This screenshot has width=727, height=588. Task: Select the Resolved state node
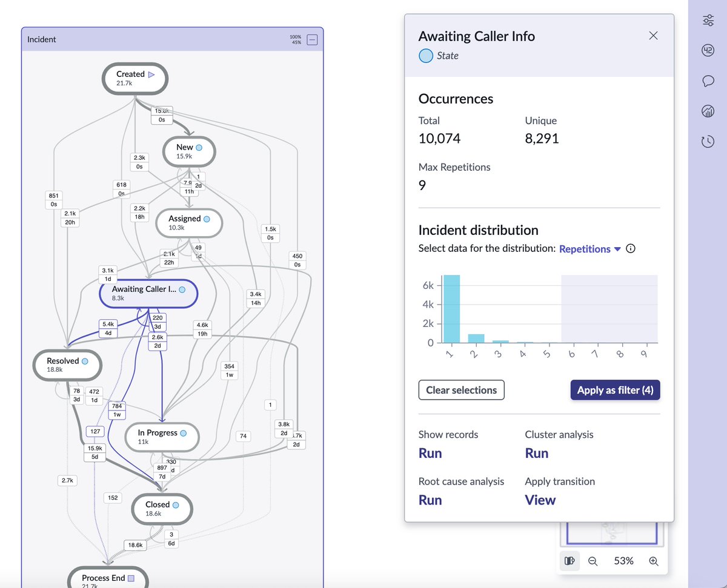click(67, 365)
